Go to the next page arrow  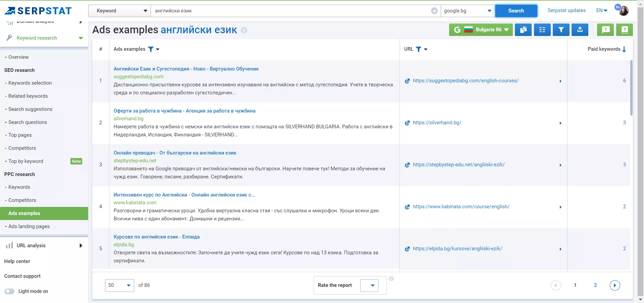(615, 285)
